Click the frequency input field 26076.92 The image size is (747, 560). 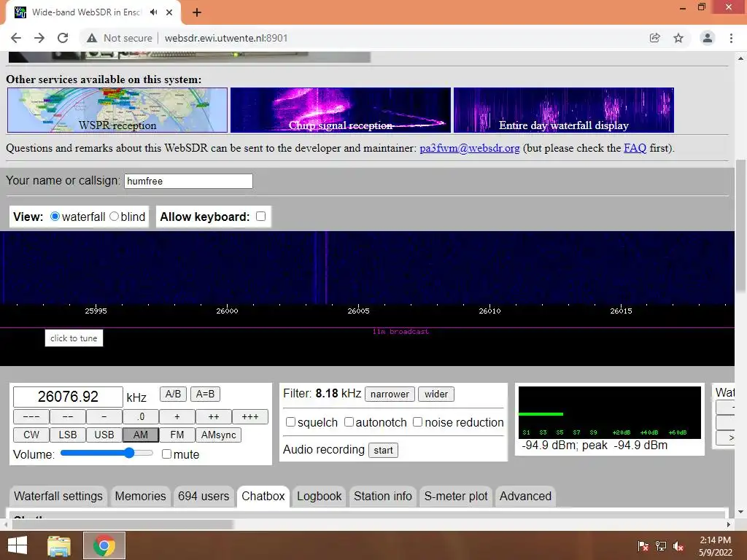(68, 396)
